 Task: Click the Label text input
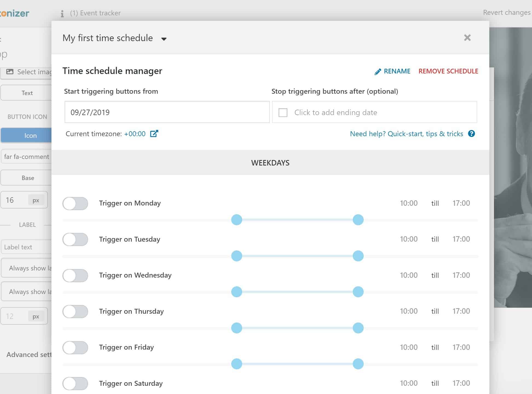click(26, 247)
